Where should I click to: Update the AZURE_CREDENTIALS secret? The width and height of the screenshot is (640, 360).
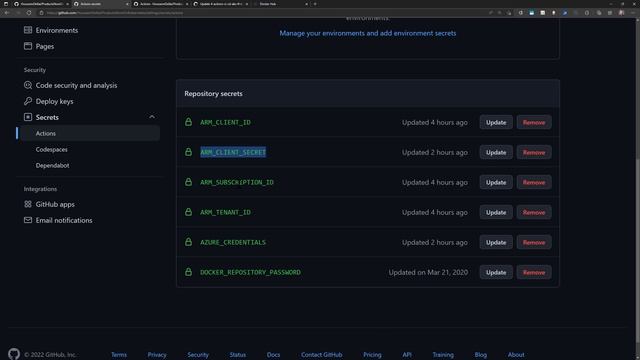tap(496, 242)
